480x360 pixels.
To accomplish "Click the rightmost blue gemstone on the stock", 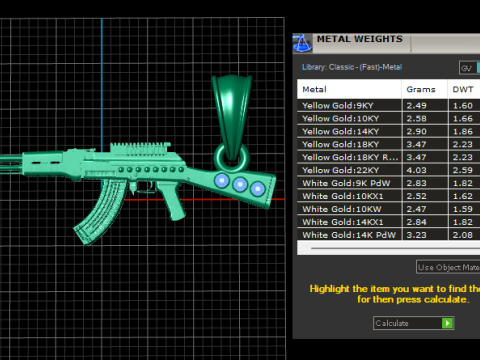I will coord(257,189).
